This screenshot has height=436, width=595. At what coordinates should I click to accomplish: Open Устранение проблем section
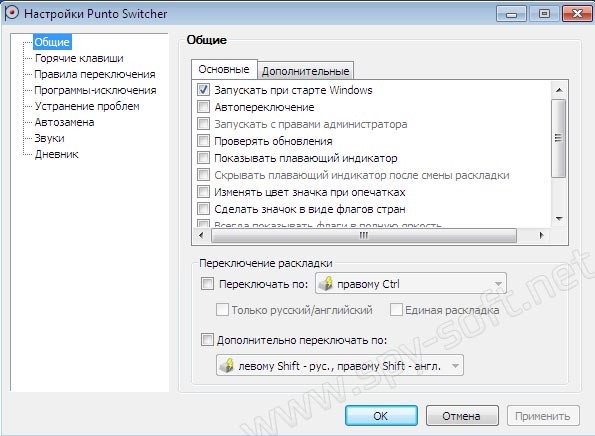(87, 106)
